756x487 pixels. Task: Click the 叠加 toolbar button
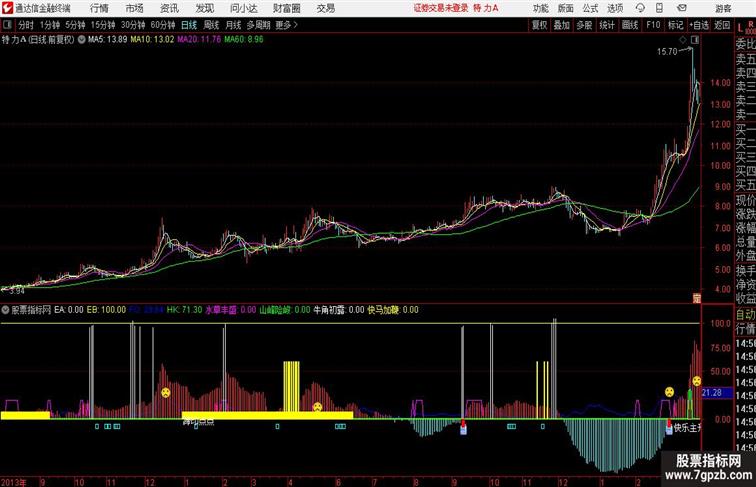click(562, 25)
